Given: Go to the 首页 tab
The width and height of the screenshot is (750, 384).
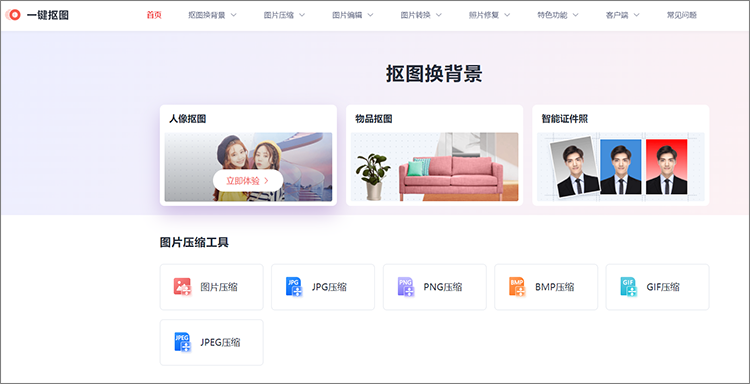Looking at the screenshot, I should point(154,15).
